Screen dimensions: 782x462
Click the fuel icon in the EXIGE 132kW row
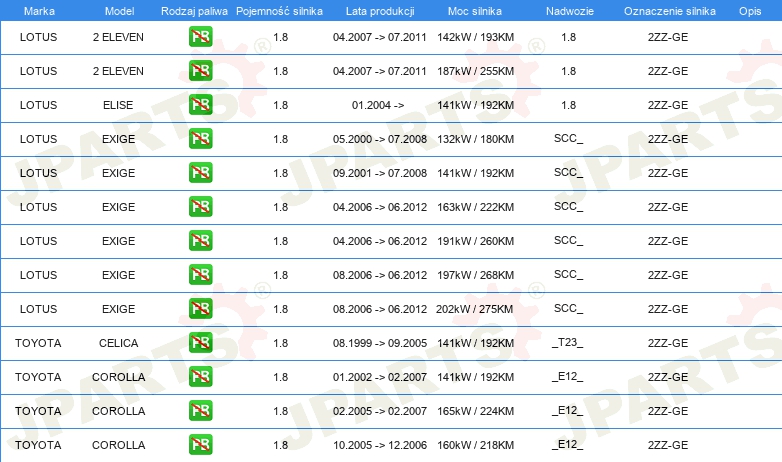click(200, 138)
